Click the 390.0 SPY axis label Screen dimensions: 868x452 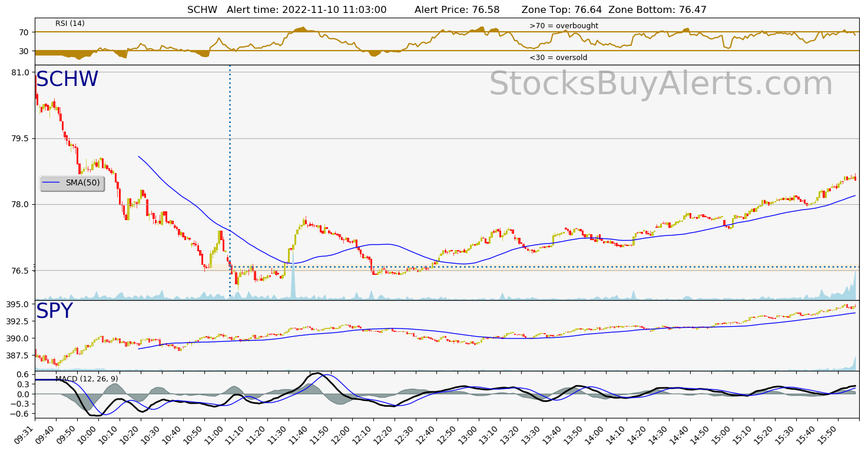18,338
